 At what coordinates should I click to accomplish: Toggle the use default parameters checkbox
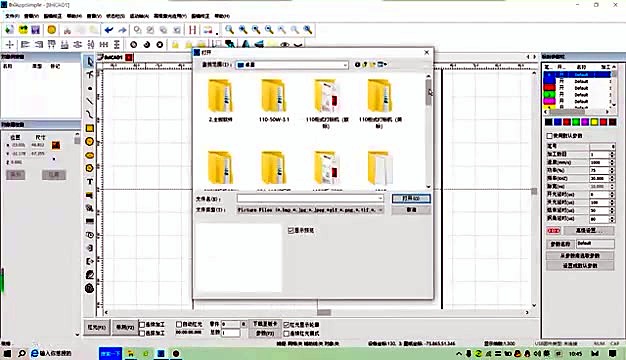(x=549, y=136)
